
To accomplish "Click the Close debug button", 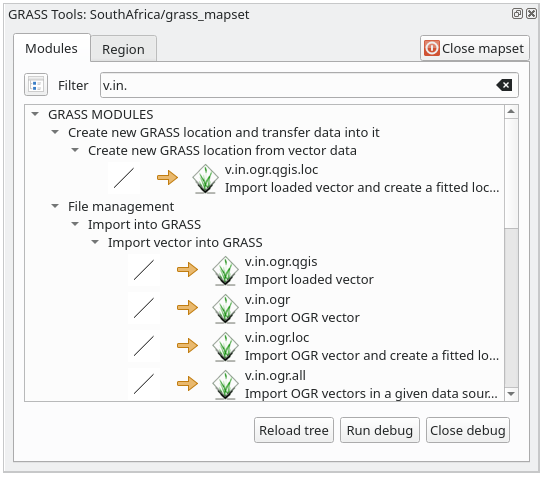I will 468,430.
